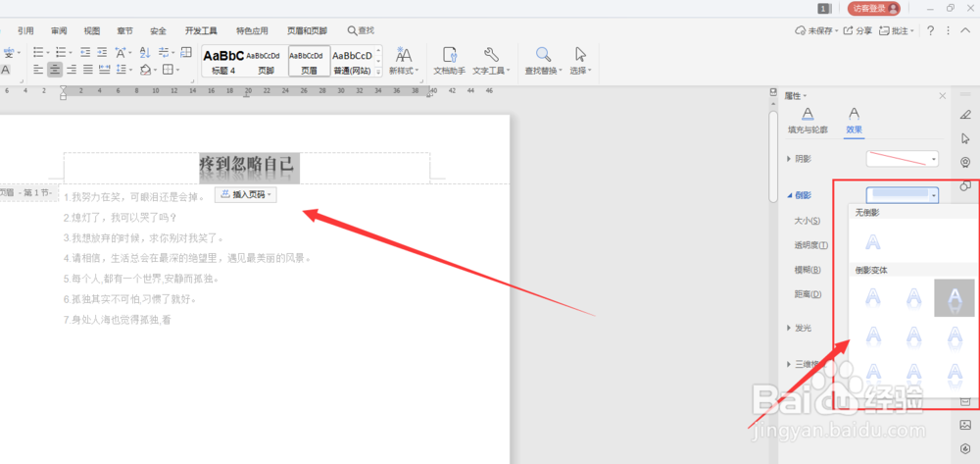Apply the Normal Web (普通(网站)) style
Viewport: 980px width, 464px height.
pyautogui.click(x=352, y=61)
